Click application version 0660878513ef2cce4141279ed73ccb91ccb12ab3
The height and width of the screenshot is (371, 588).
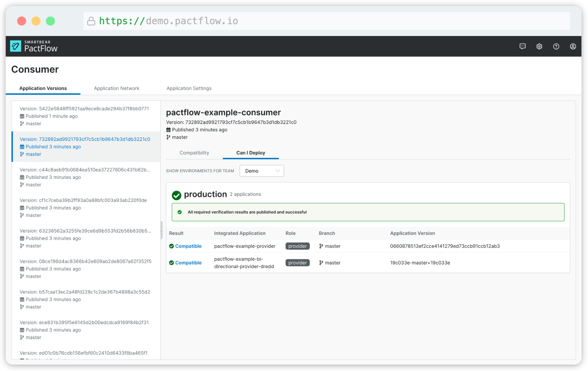click(x=445, y=246)
